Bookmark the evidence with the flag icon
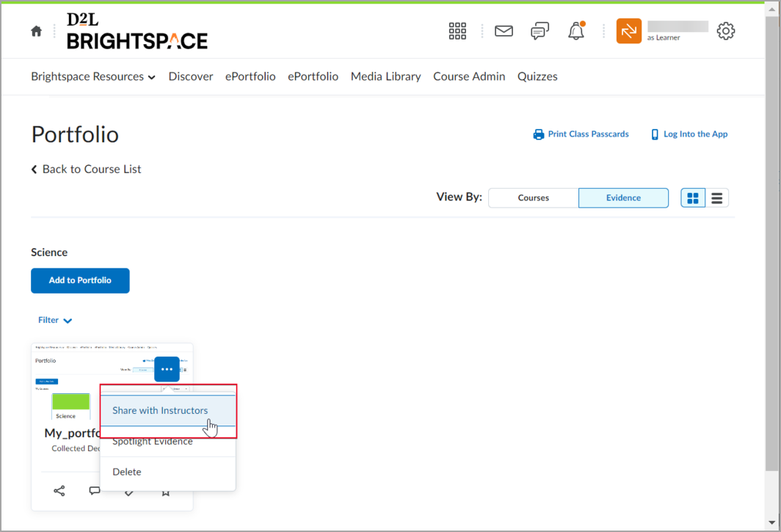The height and width of the screenshot is (532, 781). click(165, 490)
